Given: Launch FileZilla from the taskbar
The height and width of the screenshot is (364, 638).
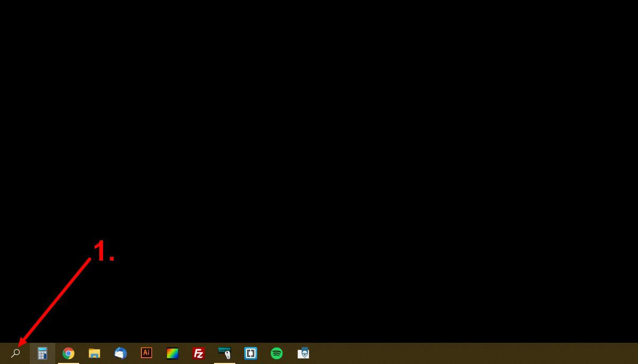Looking at the screenshot, I should coord(199,353).
